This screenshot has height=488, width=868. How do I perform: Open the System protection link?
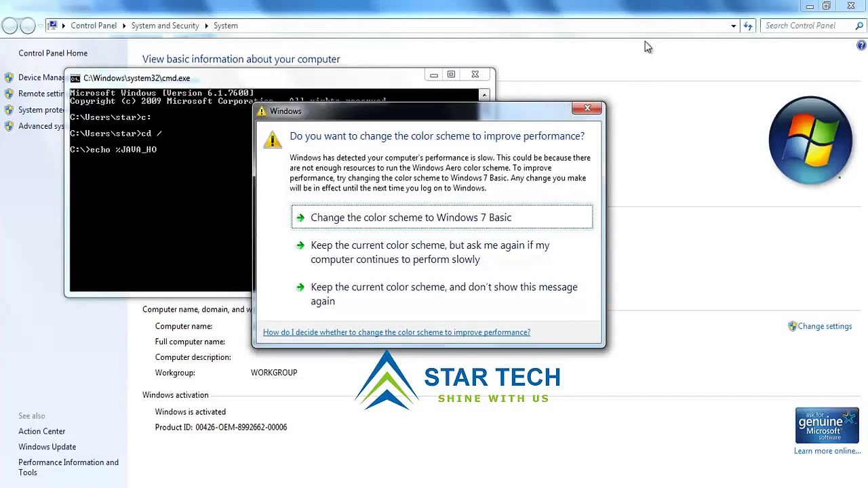tap(41, 110)
